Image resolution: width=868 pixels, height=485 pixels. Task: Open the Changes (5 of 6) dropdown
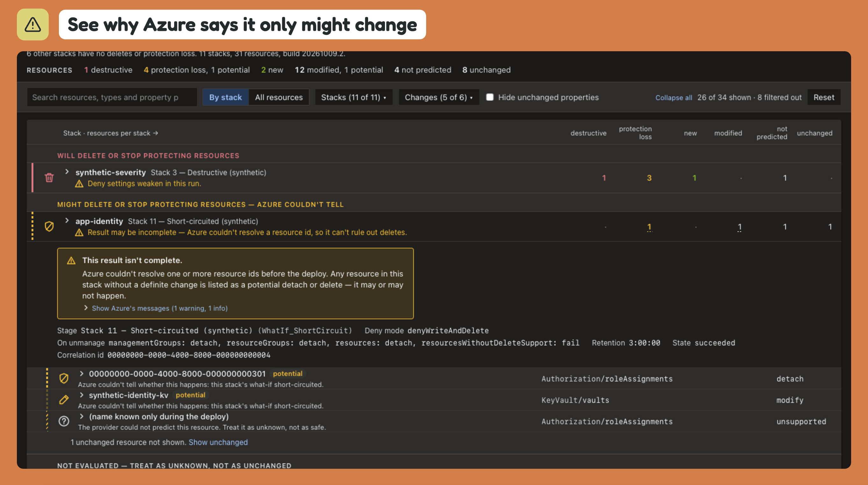439,97
